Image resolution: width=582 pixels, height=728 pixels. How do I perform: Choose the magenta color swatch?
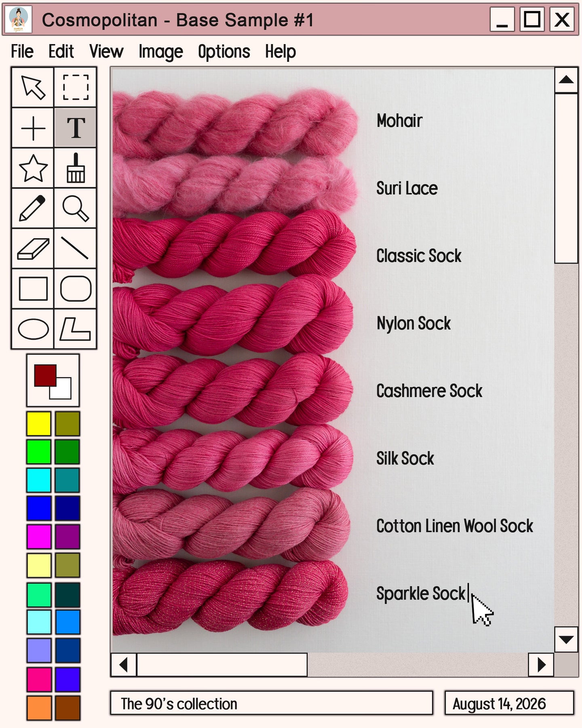(x=39, y=536)
